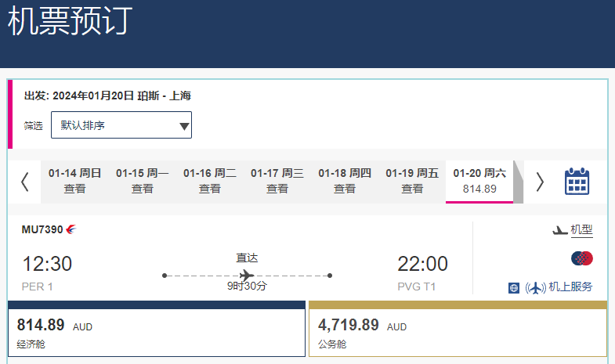Open the 默认排序 sort dropdown
Image resolution: width=615 pixels, height=364 pixels.
121,125
